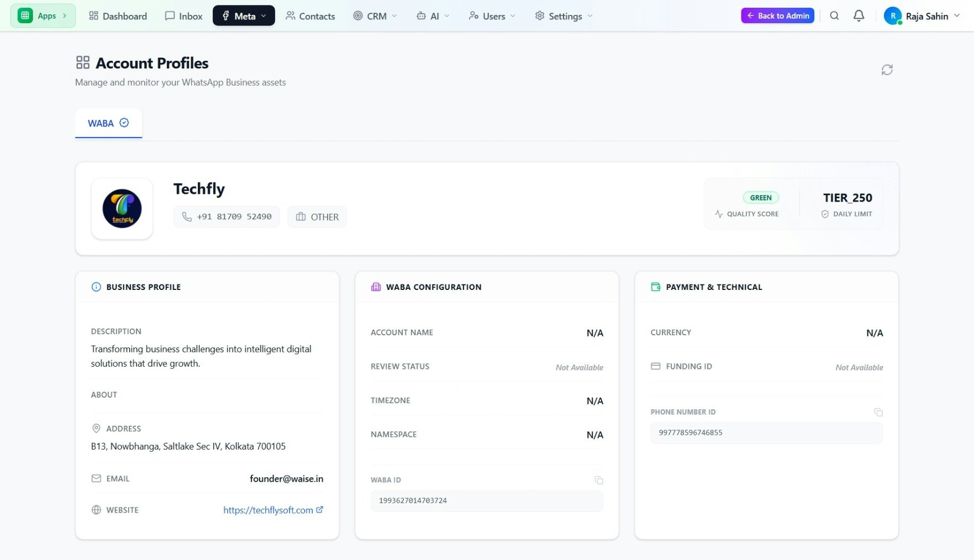Image resolution: width=974 pixels, height=560 pixels.
Task: Open the Contacts page
Action: [x=310, y=16]
